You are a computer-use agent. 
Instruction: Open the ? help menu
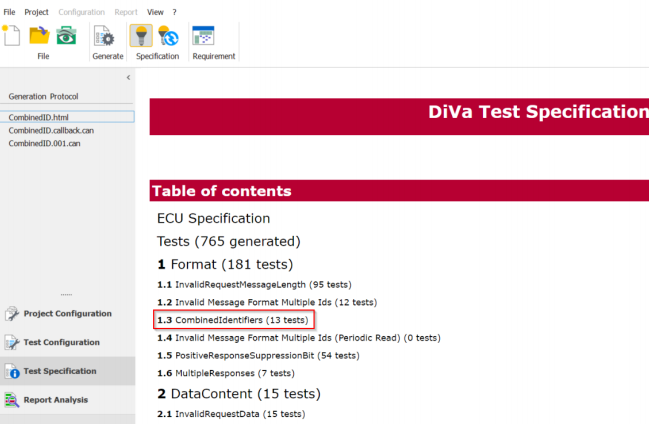click(175, 12)
